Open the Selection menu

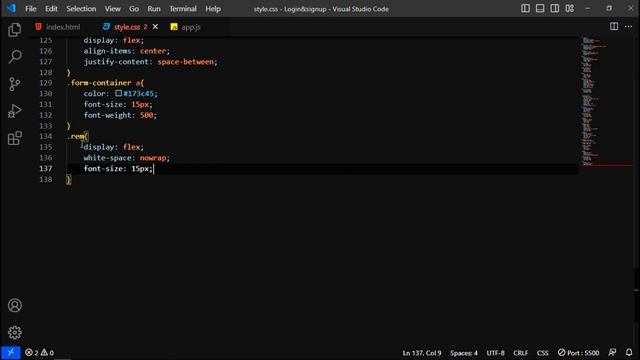tap(81, 9)
